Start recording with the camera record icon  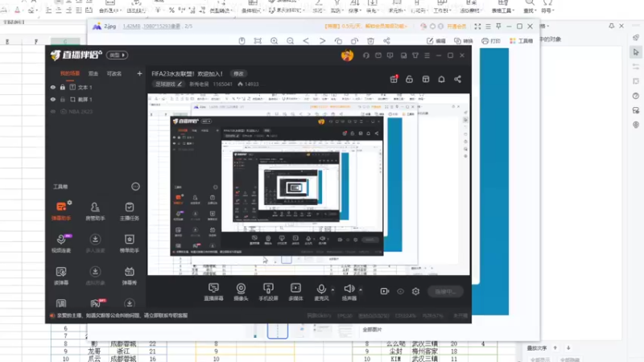point(385,291)
